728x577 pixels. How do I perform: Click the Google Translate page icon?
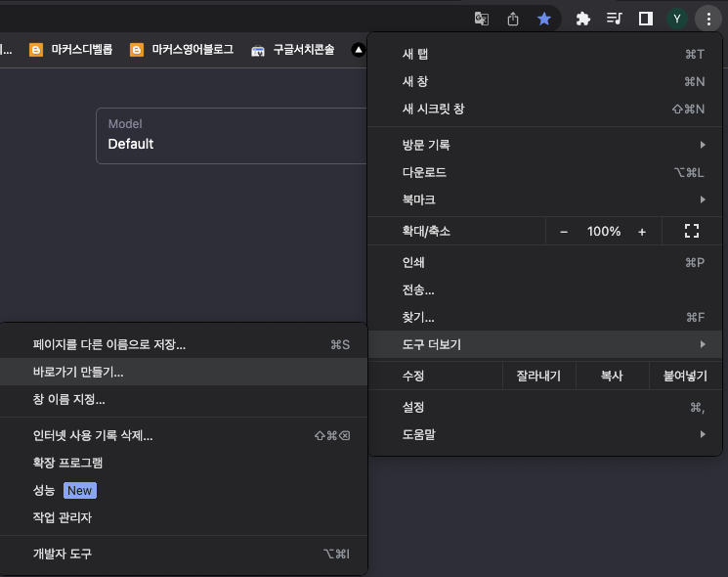pyautogui.click(x=482, y=19)
